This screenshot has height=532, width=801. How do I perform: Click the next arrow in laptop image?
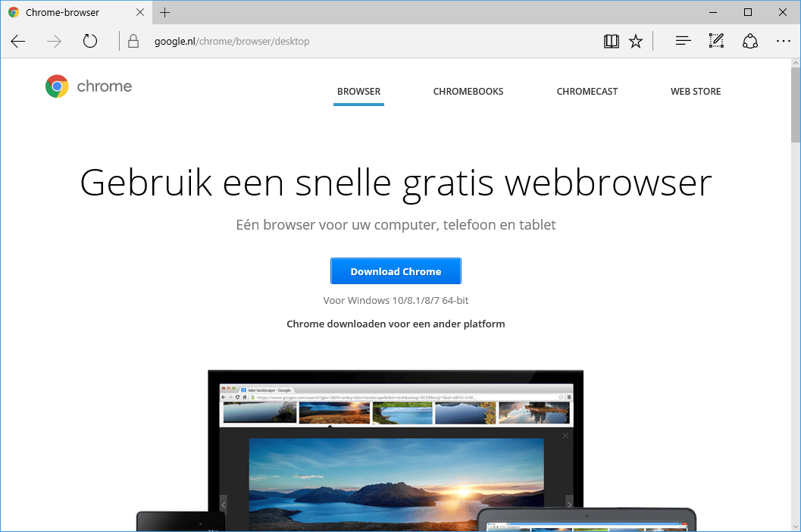[569, 505]
